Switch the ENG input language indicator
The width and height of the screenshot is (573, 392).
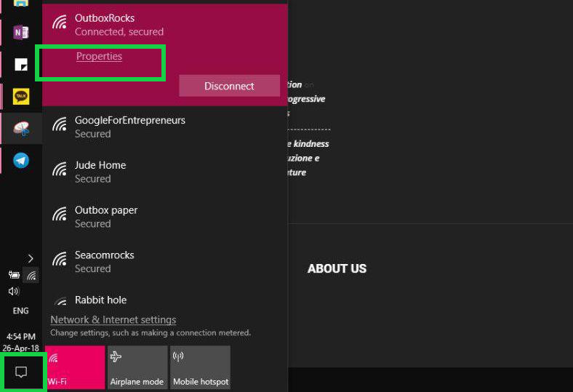coord(20,311)
